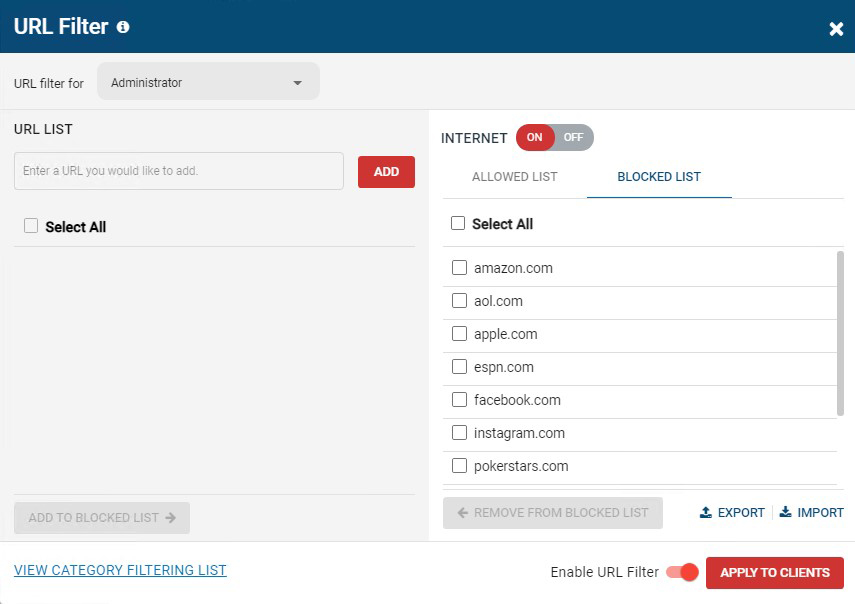
Task: Close the URL Filter dialog
Action: click(x=836, y=28)
